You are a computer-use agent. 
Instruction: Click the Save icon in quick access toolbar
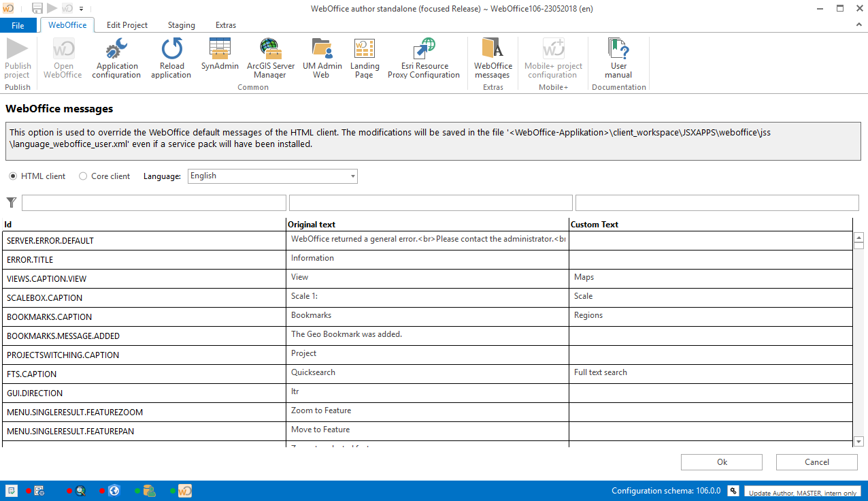click(36, 7)
